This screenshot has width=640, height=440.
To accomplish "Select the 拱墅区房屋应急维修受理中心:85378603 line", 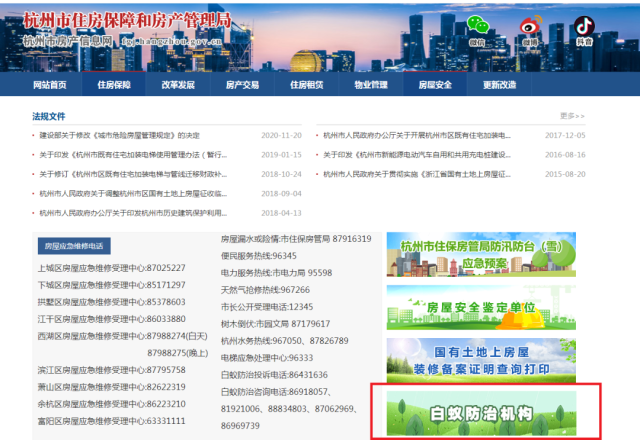I will point(111,302).
